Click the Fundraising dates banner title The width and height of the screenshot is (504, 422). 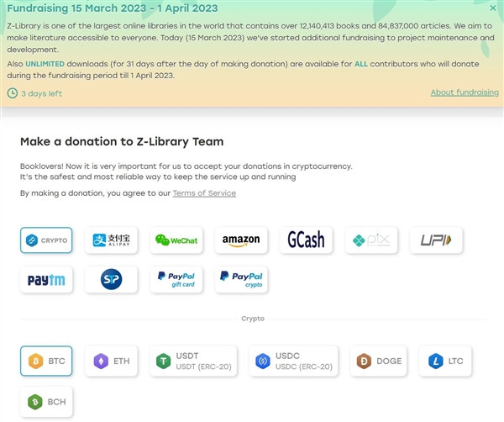pyautogui.click(x=113, y=8)
